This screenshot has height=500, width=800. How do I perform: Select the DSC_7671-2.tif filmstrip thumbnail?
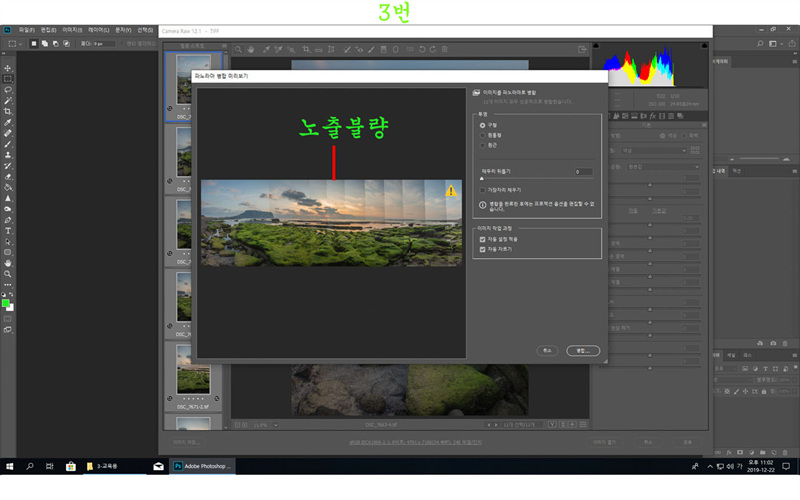coord(193,377)
